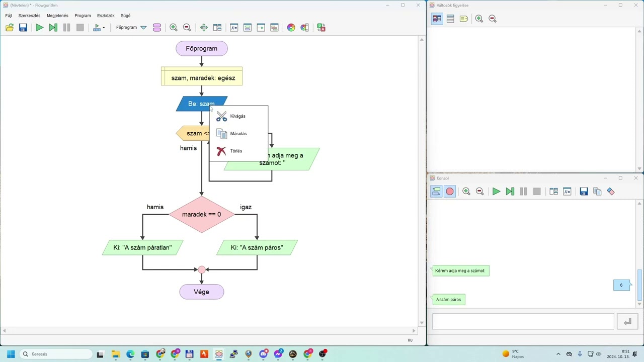Open File Explorer from the taskbar
The height and width of the screenshot is (362, 644).
pos(115,354)
